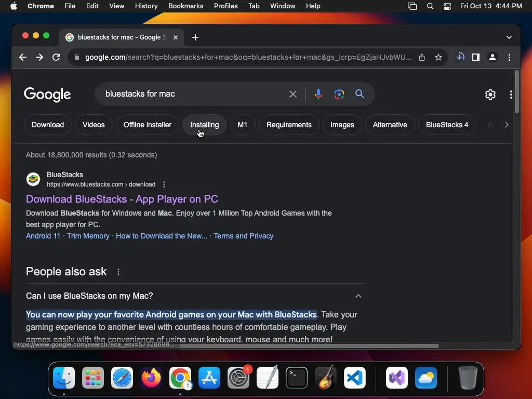
Task: Switch to Images results
Action: click(x=342, y=125)
